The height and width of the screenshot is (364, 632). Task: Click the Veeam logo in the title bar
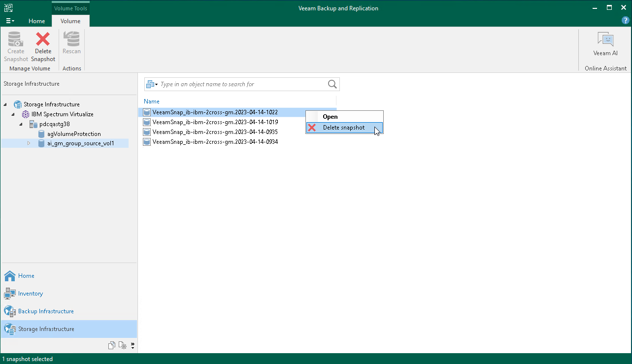[x=8, y=8]
